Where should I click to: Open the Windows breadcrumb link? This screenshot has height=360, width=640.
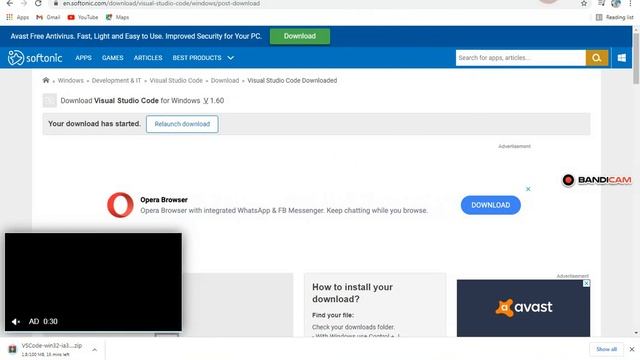pyautogui.click(x=70, y=80)
